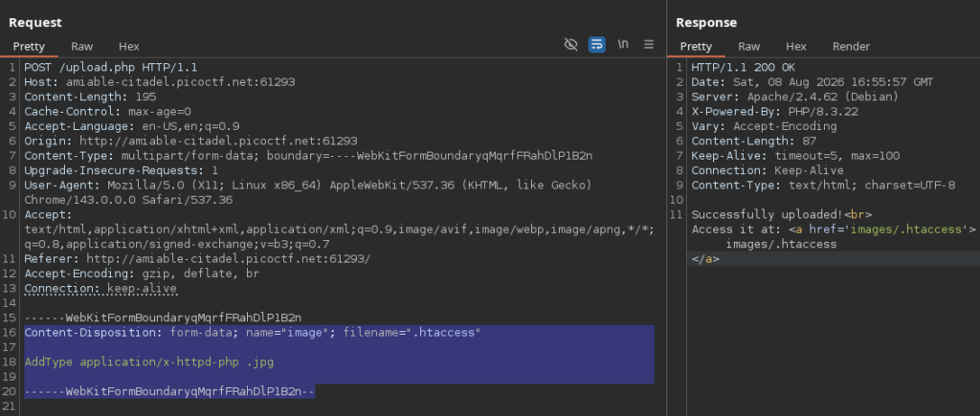The image size is (980, 416).
Task: Click the Host header line
Action: coord(160,82)
